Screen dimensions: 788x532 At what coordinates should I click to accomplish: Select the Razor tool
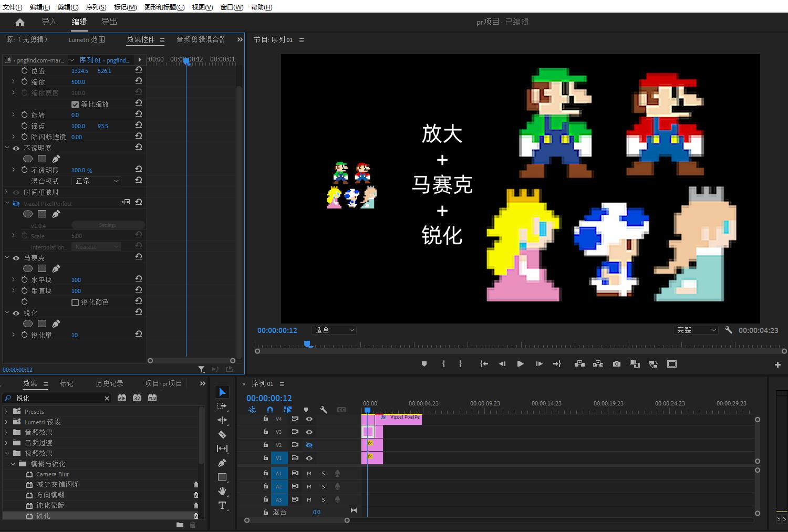(x=222, y=434)
